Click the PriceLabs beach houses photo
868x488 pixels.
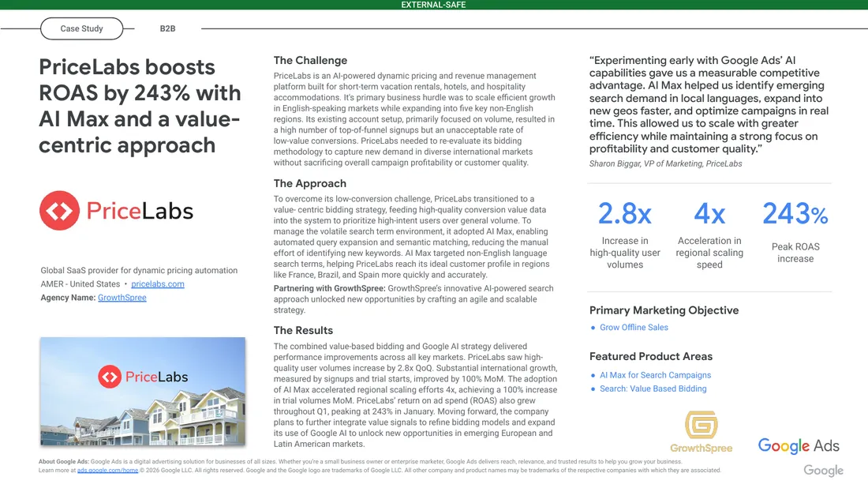[142, 391]
